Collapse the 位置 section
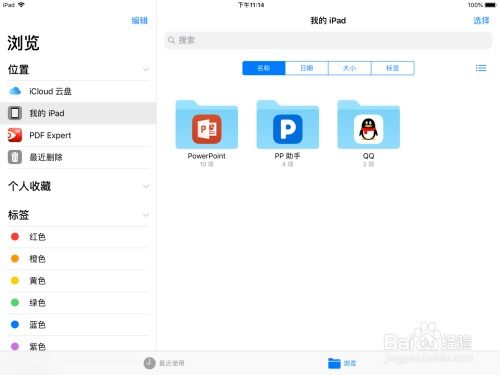Screen dimensions: 500x375 [x=146, y=69]
